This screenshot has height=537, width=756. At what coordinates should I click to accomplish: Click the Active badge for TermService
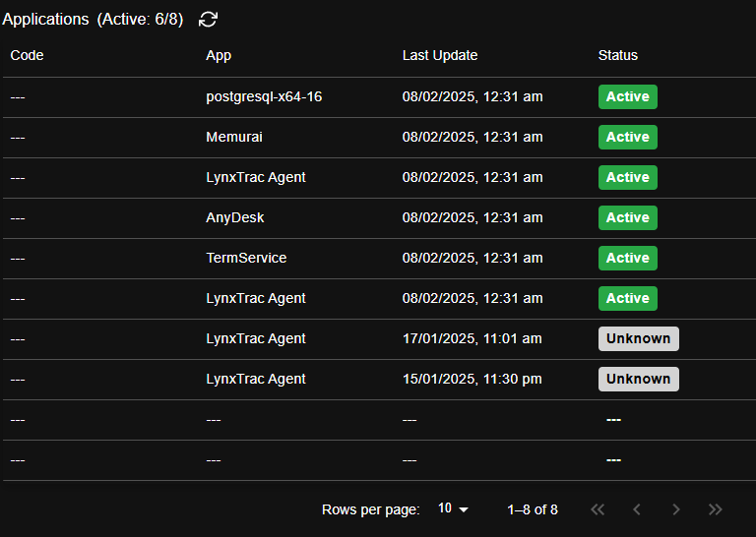pyautogui.click(x=628, y=258)
